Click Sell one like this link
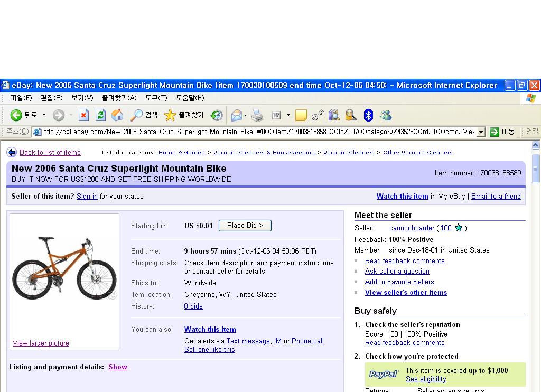 tap(209, 350)
